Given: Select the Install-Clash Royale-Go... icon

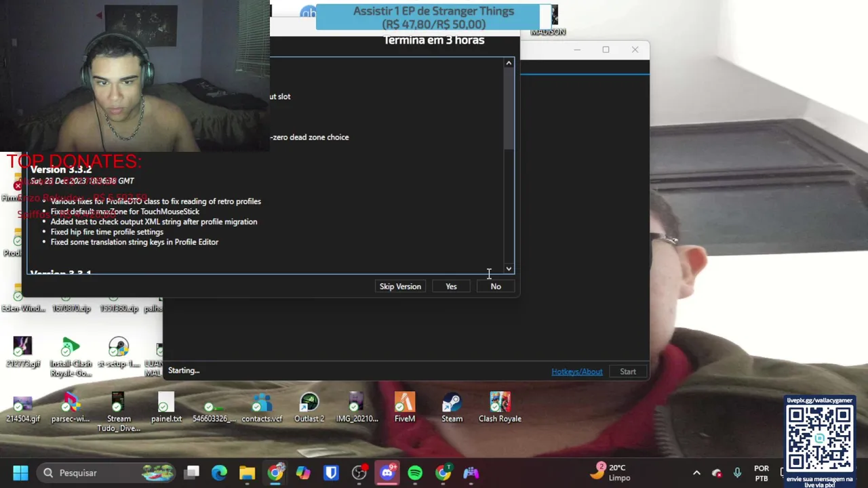Looking at the screenshot, I should (x=71, y=357).
